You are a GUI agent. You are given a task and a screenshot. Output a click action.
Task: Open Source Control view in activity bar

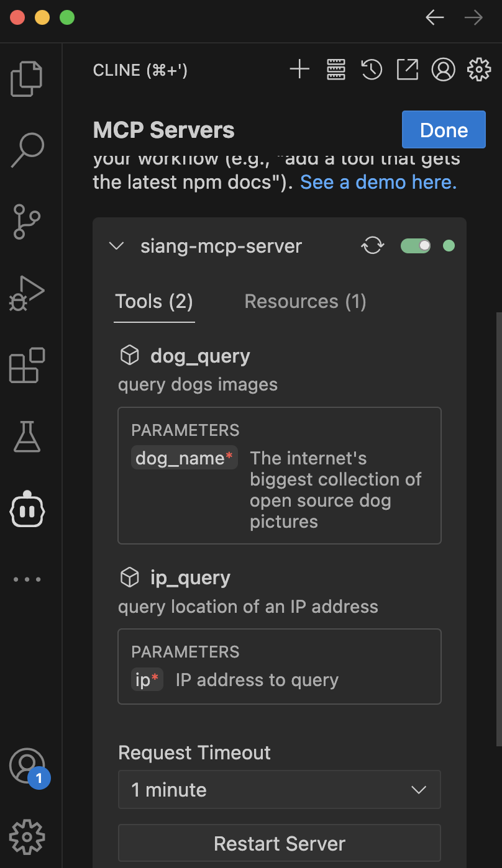point(27,222)
